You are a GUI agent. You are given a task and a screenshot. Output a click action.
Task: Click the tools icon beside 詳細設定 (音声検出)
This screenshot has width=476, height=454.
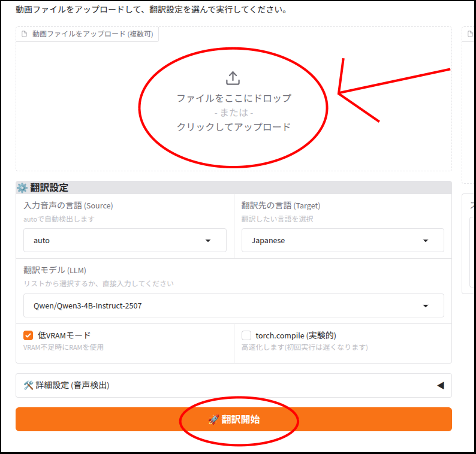click(x=29, y=385)
